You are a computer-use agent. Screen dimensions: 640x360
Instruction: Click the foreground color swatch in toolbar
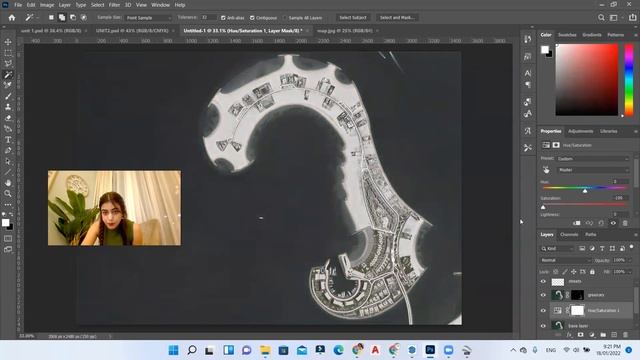pos(5,222)
